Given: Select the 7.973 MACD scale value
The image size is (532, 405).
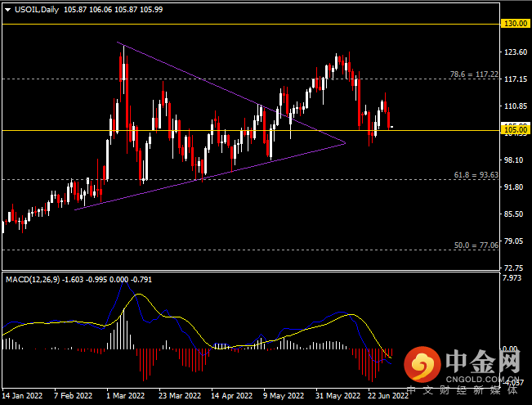Looking at the screenshot, I should tap(512, 278).
